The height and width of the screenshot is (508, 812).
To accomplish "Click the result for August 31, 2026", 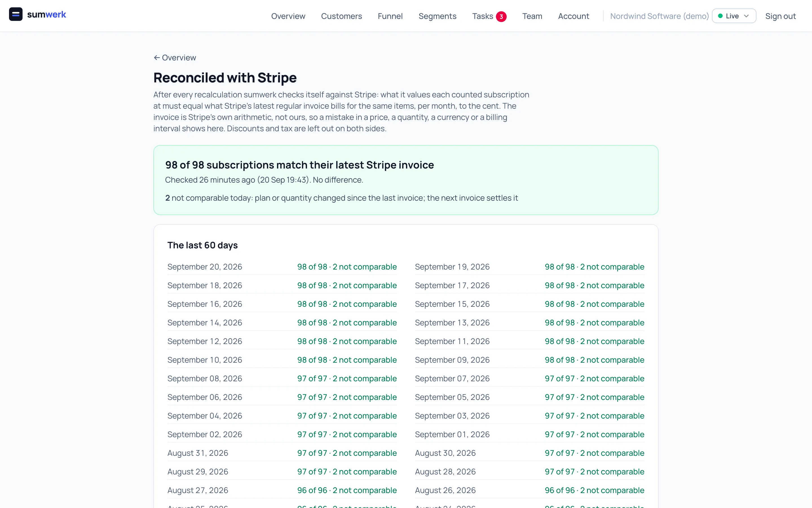I will 347,453.
